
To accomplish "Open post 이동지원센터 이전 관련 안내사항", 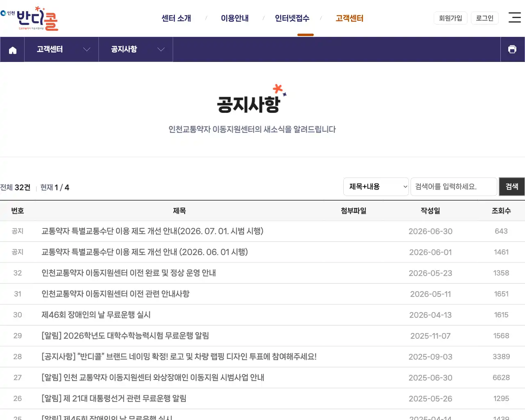I will pyautogui.click(x=115, y=294).
